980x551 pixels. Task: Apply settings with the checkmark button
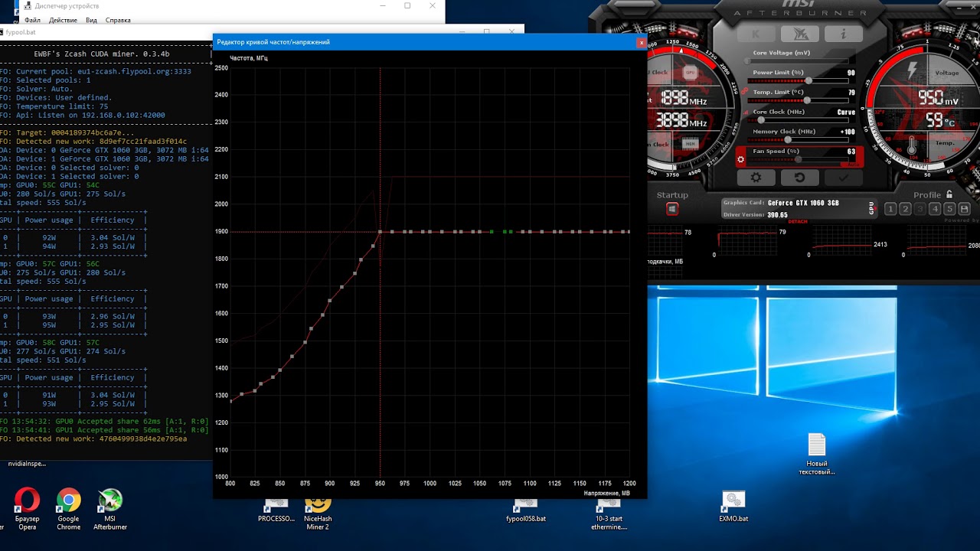[843, 177]
